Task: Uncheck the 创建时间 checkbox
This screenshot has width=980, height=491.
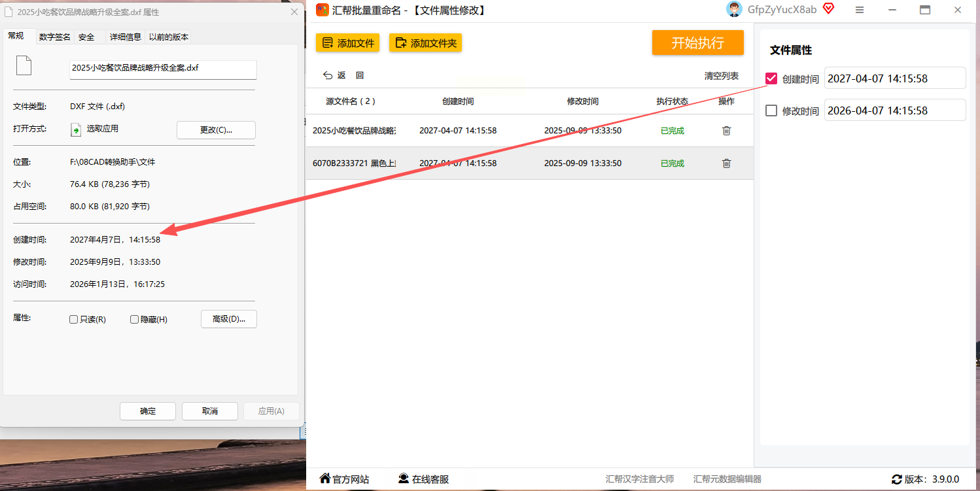Action: click(771, 78)
